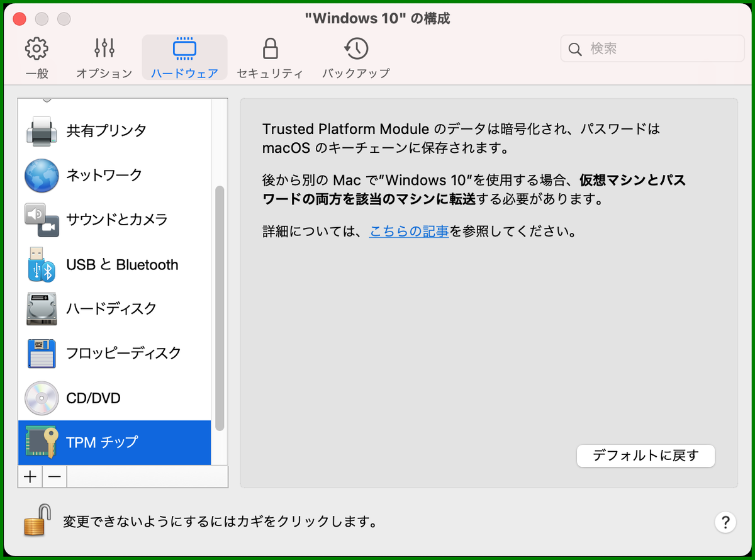Click the TPM チップ chip icon
The image size is (755, 560).
point(42,442)
